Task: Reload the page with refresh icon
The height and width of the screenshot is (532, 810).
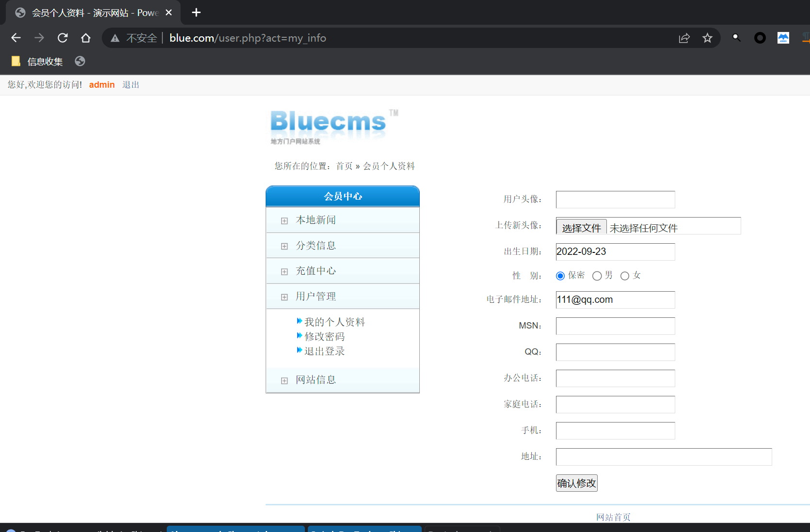Action: click(x=63, y=38)
